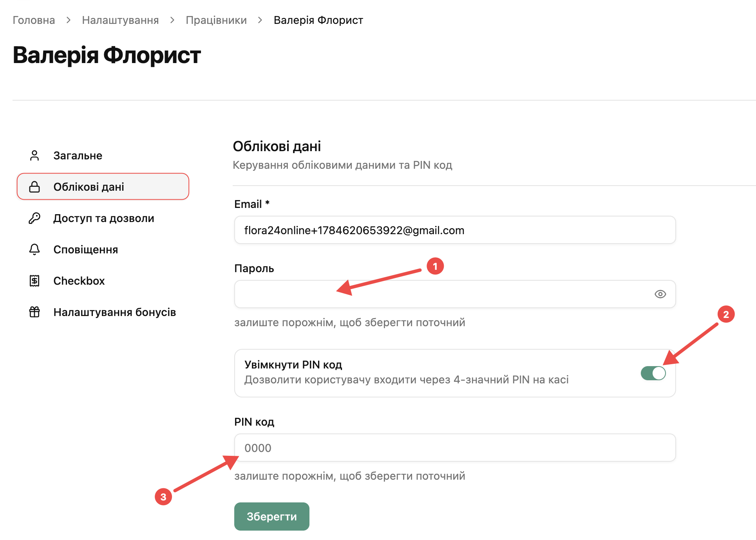This screenshot has height=540, width=756.
Task: Open the Налаштування breadcrumb link
Action: [120, 20]
